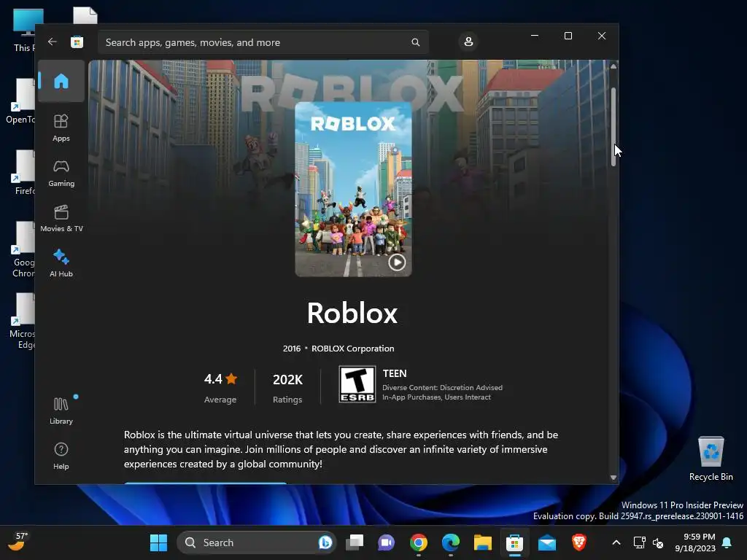Click the scrollbar down arrow
Screen dimensions: 747x560
pos(613,478)
